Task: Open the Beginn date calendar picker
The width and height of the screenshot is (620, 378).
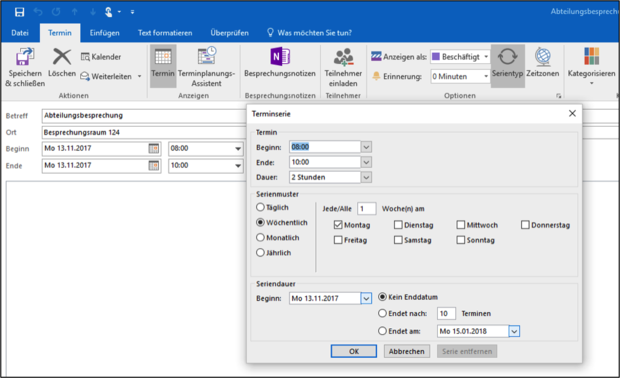Action: (153, 148)
